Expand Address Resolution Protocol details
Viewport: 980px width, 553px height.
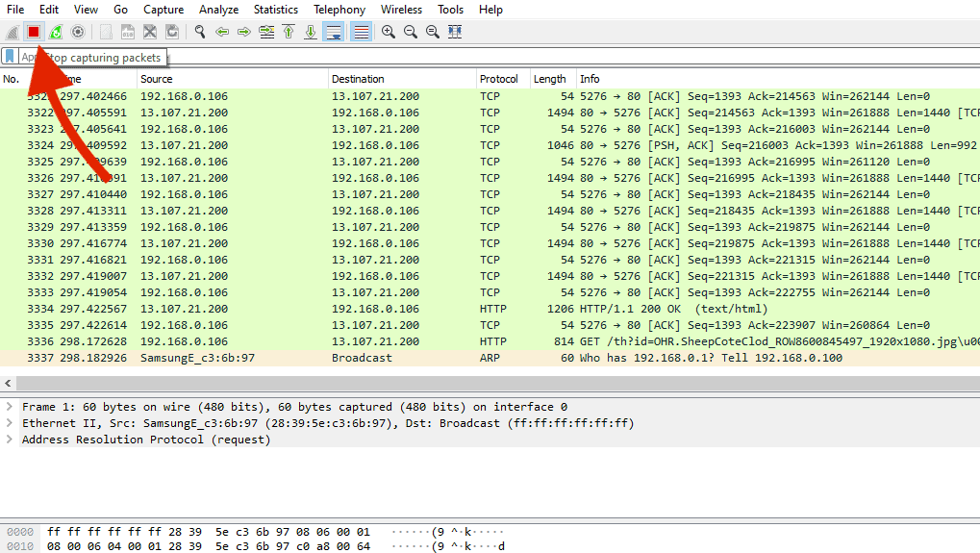[10, 440]
